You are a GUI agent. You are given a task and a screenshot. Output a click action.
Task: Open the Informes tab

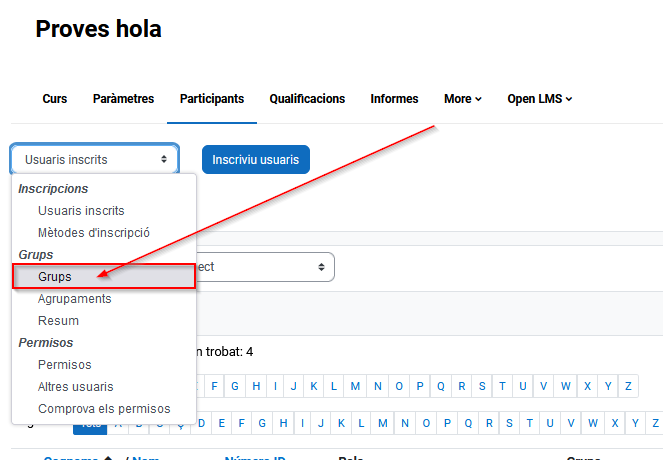pos(394,99)
